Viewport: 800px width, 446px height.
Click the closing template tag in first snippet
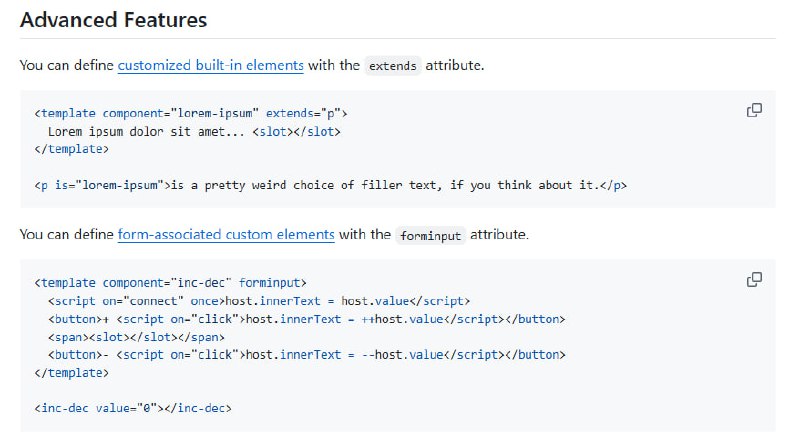pyautogui.click(x=70, y=149)
